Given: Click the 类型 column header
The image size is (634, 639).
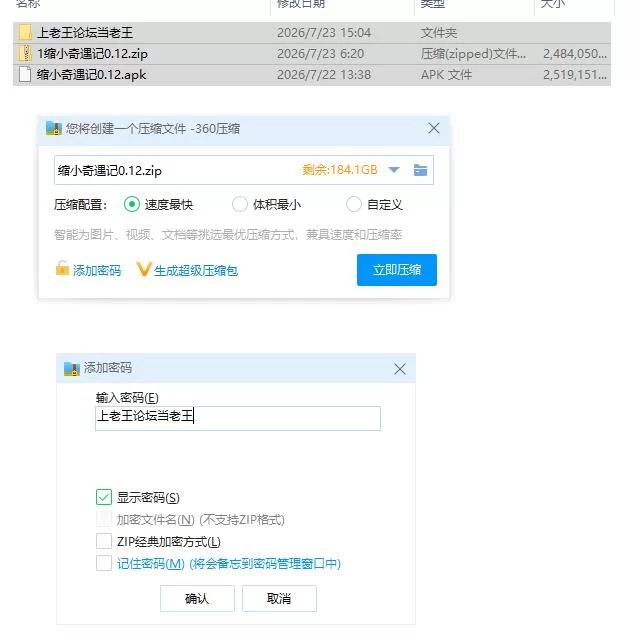Looking at the screenshot, I should (433, 4).
